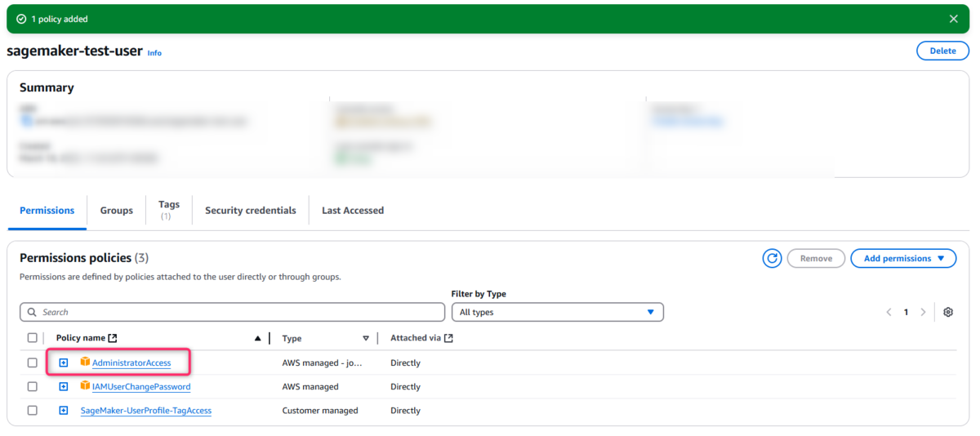This screenshot has height=436, width=980.
Task: Click the green success checkmark icon
Action: pos(21,19)
